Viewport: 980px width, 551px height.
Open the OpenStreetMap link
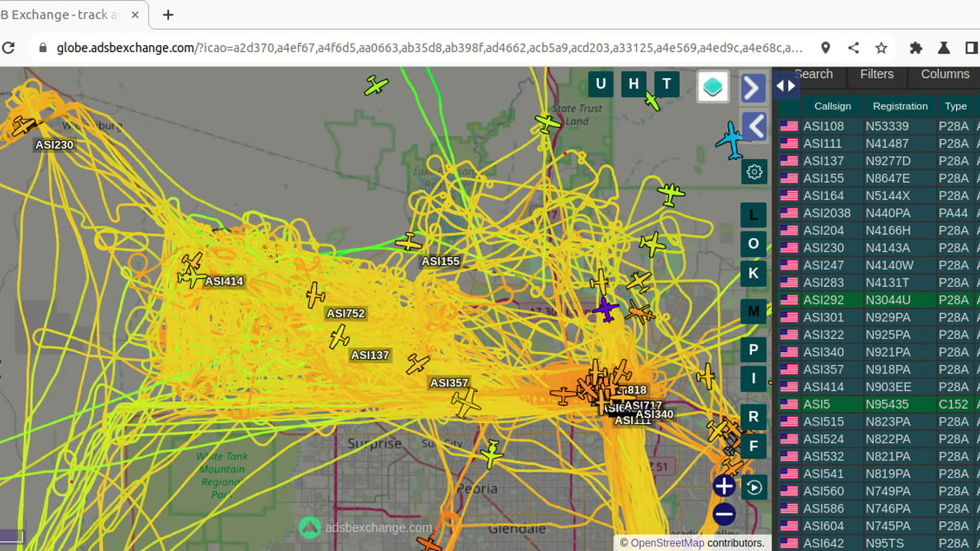pos(667,543)
